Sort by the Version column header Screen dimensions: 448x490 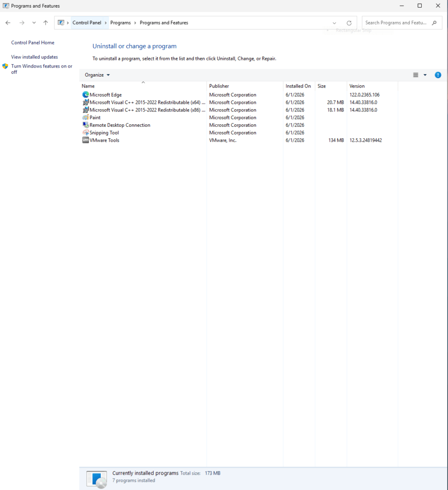click(372, 86)
